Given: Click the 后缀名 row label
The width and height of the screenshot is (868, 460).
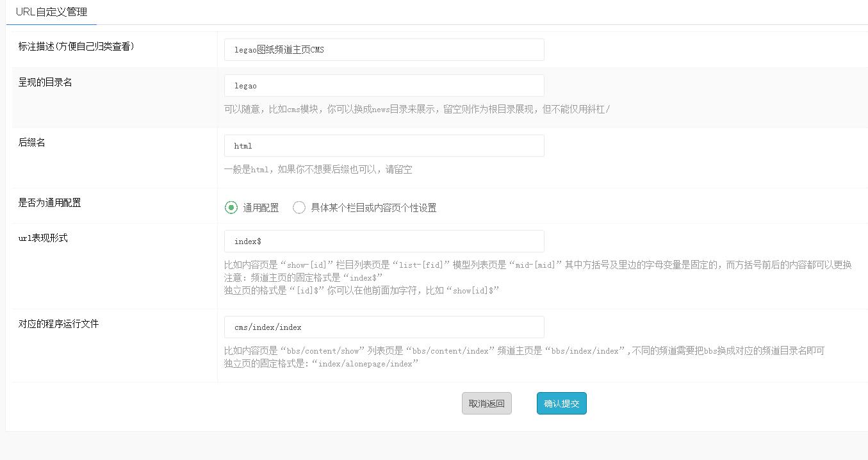Looking at the screenshot, I should (32, 143).
